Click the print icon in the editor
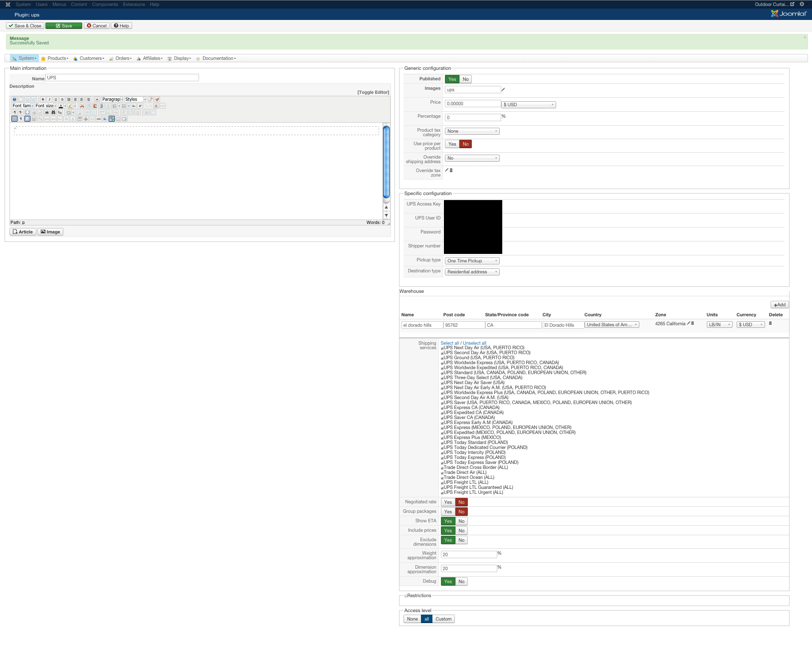This screenshot has height=650, width=812. pos(47,112)
